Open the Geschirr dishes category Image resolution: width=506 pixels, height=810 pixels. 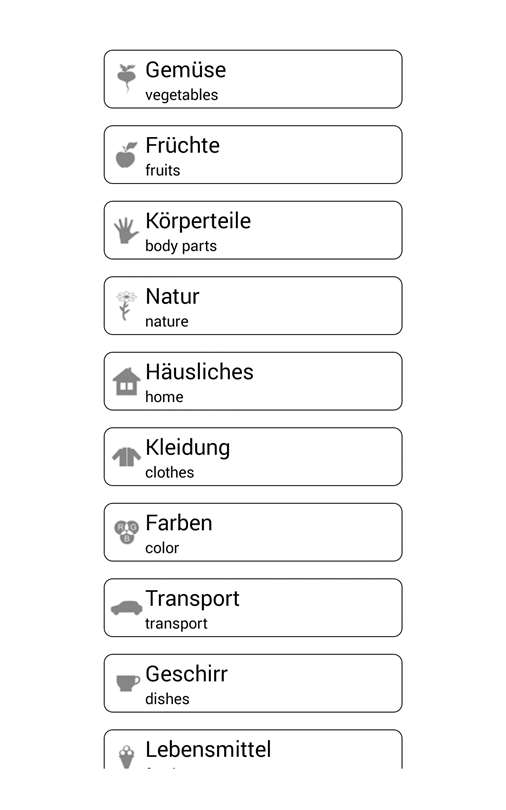coord(253,683)
